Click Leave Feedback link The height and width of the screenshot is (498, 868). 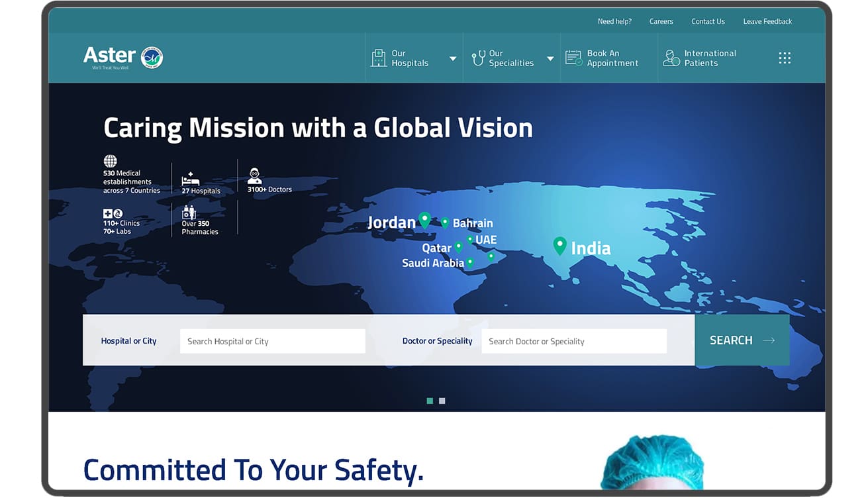[767, 21]
